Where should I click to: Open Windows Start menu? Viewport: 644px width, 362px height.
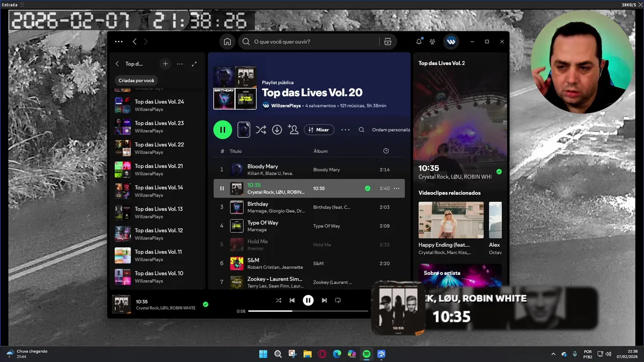pyautogui.click(x=263, y=354)
